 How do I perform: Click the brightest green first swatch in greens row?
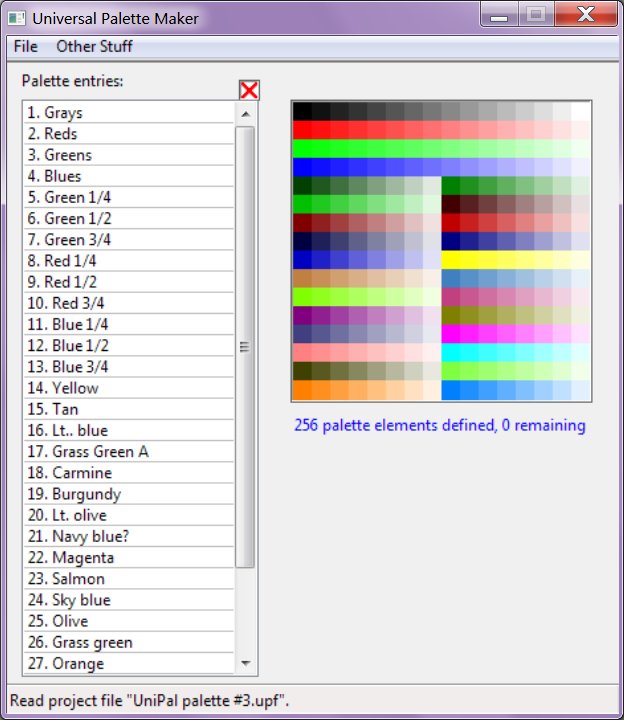(x=302, y=149)
